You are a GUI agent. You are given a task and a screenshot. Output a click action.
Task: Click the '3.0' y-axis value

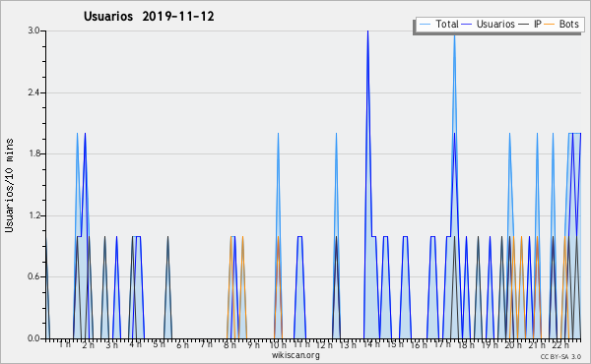pos(33,30)
